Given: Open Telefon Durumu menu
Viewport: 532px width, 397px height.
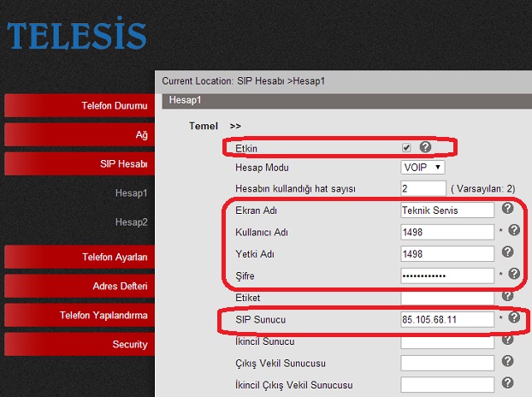Looking at the screenshot, I should point(78,105).
